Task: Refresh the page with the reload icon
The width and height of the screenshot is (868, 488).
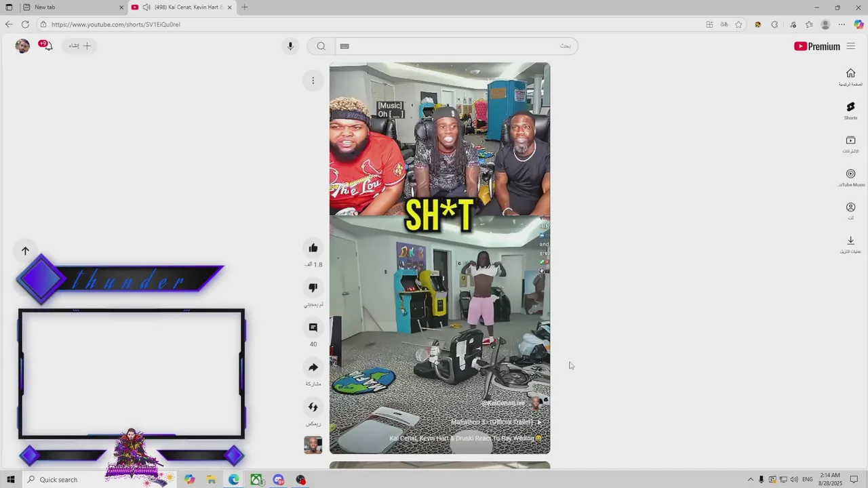Action: click(25, 24)
